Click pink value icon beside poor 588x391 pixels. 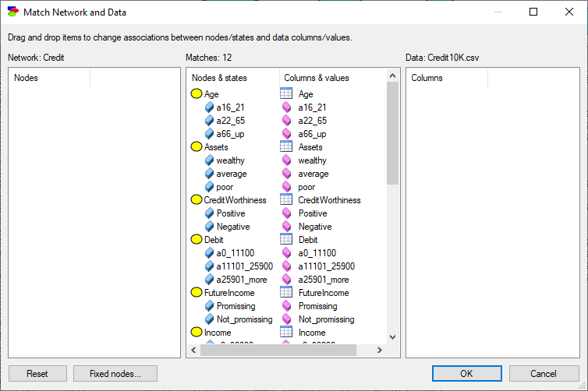click(x=286, y=187)
